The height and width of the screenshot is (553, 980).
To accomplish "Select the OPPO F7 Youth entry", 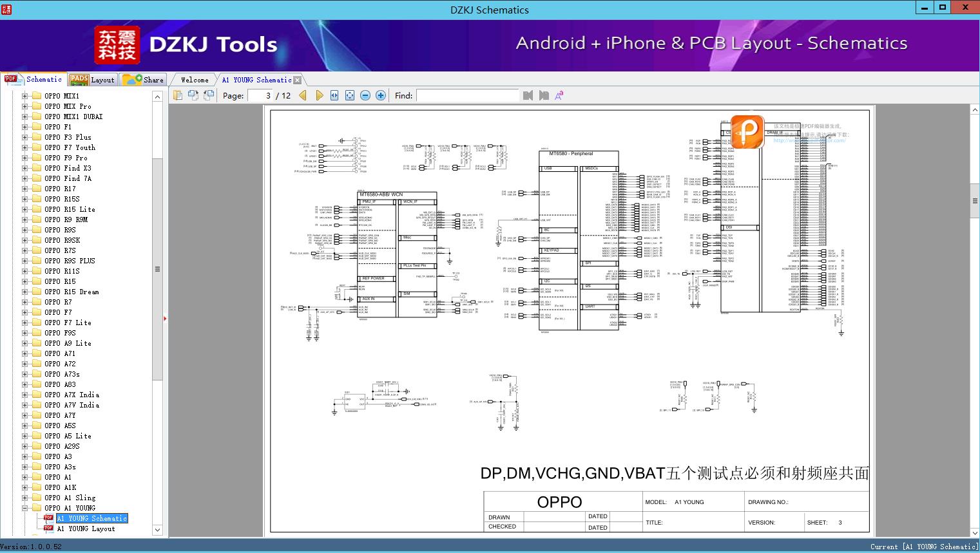I will click(70, 147).
